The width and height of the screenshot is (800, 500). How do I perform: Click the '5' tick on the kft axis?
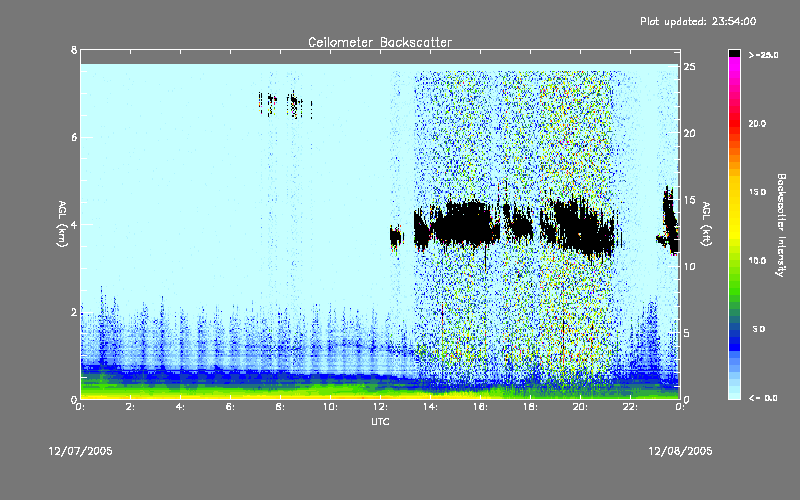[x=687, y=333]
